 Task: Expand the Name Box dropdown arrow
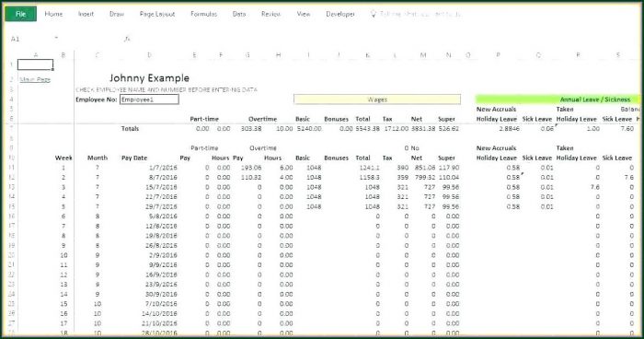pyautogui.click(x=56, y=39)
